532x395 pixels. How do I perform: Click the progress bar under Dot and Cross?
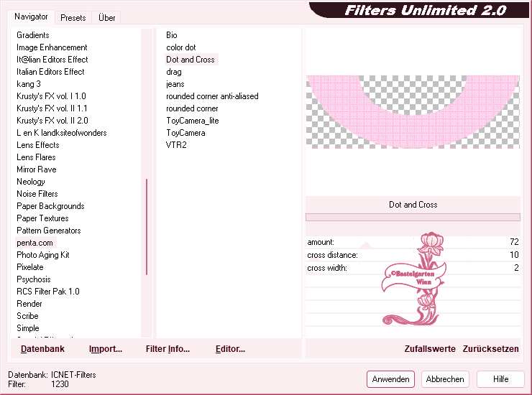click(413, 218)
